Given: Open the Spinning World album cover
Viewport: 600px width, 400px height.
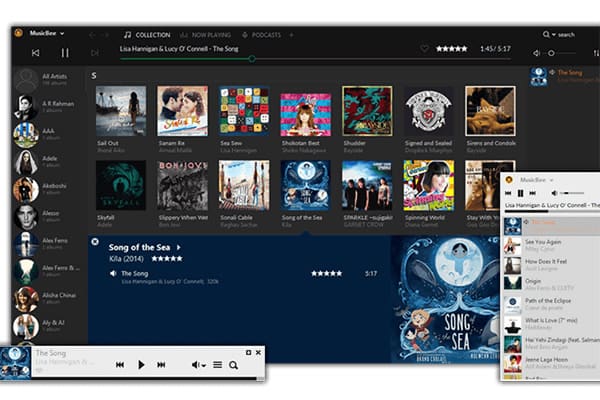Looking at the screenshot, I should pos(429,185).
